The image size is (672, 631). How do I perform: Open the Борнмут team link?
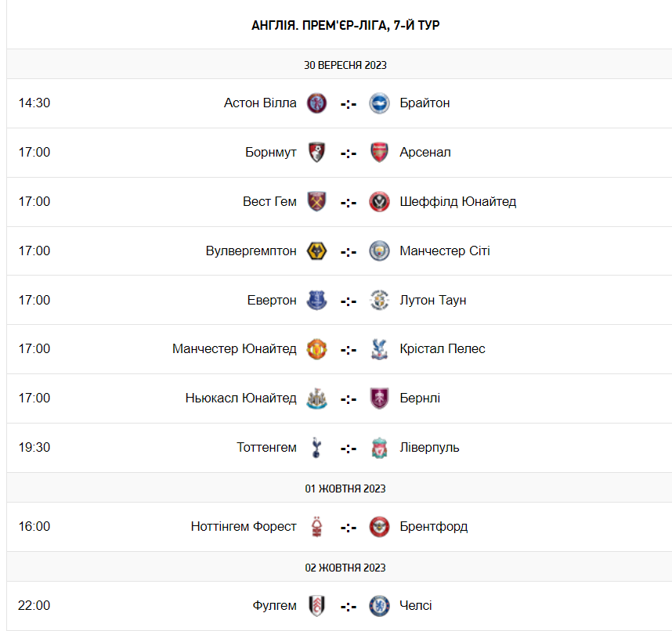[x=271, y=153]
